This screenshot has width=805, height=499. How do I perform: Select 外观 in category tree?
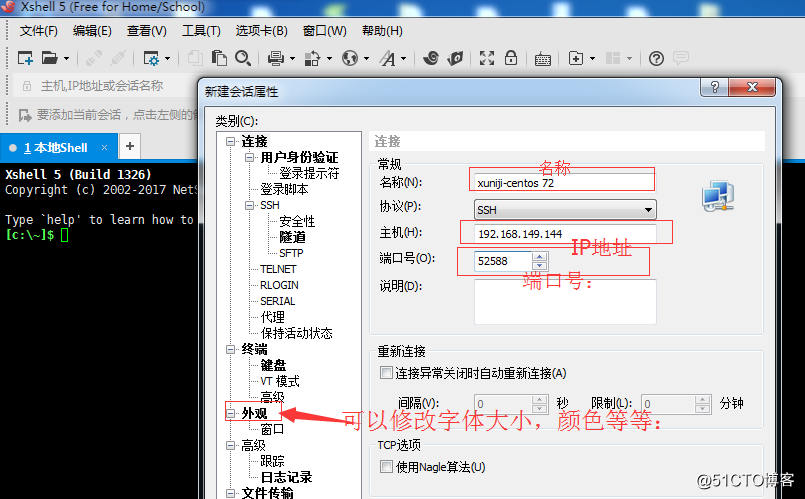[254, 413]
